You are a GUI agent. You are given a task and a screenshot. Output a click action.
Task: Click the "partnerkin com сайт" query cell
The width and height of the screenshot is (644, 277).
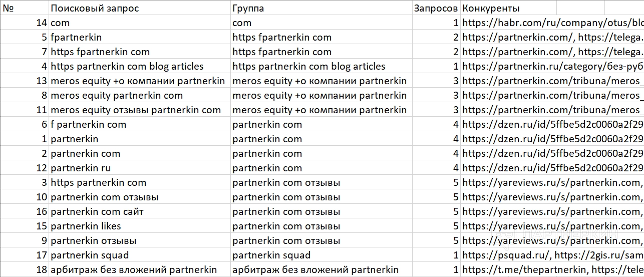coord(97,211)
